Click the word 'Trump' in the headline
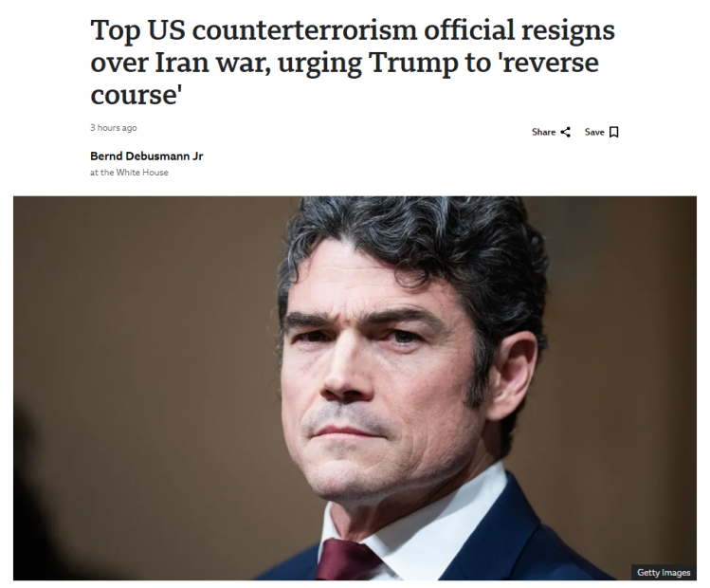Screen dimensions: 710x588 pyautogui.click(x=414, y=63)
